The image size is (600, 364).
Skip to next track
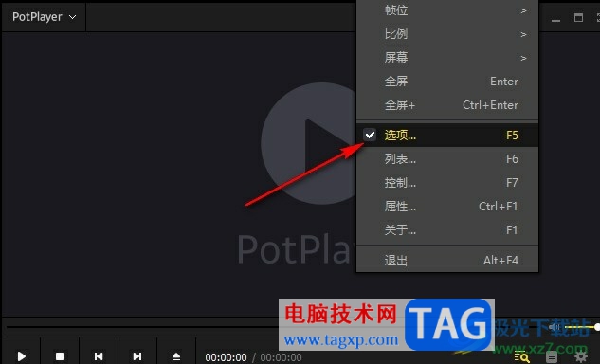[137, 356]
